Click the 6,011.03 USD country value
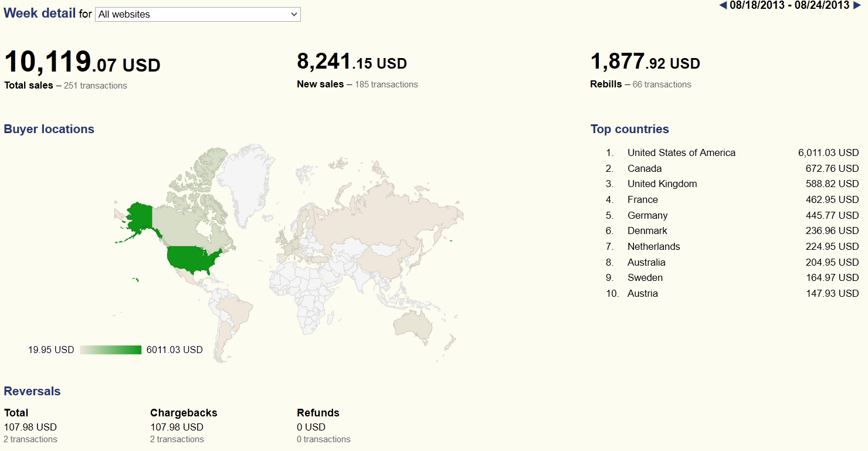The image size is (868, 451). (x=828, y=152)
